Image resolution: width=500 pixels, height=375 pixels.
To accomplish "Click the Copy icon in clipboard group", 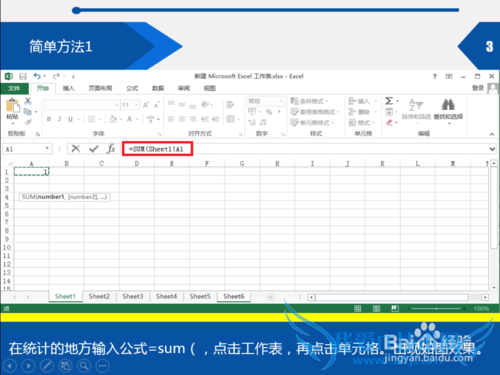I will point(28,111).
